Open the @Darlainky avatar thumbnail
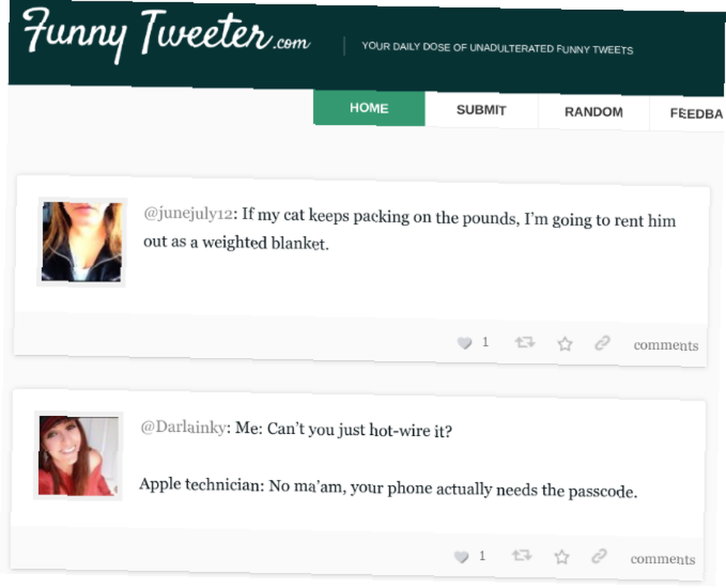The height and width of the screenshot is (588, 726). (78, 456)
